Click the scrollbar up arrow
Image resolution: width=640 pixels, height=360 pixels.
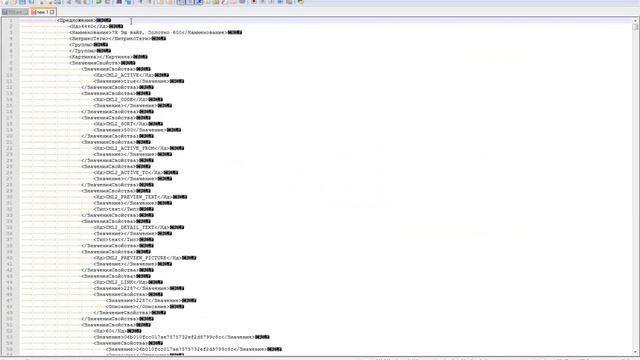coord(635,20)
